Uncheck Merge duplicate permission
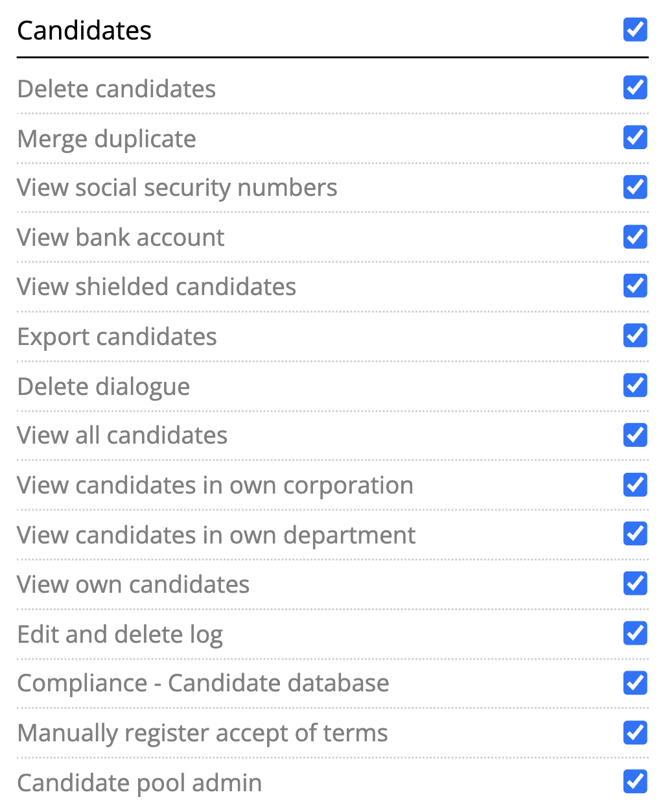 coord(635,137)
